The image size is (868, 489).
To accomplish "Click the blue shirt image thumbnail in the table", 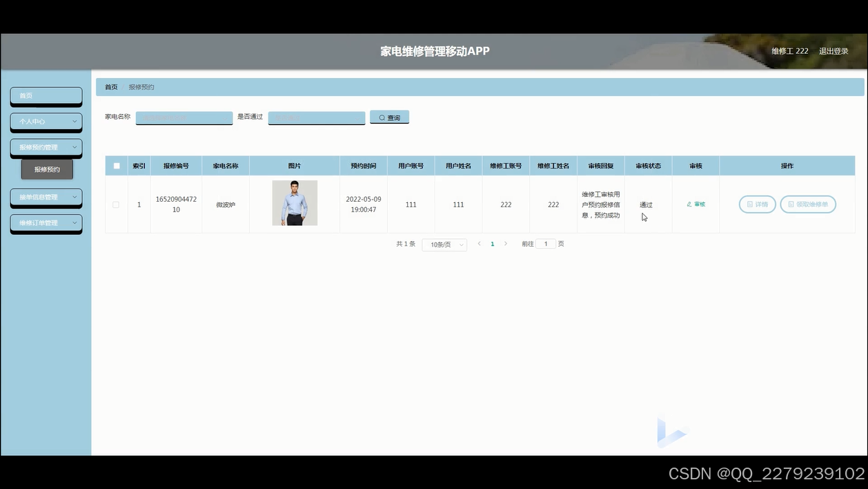I will [x=295, y=202].
